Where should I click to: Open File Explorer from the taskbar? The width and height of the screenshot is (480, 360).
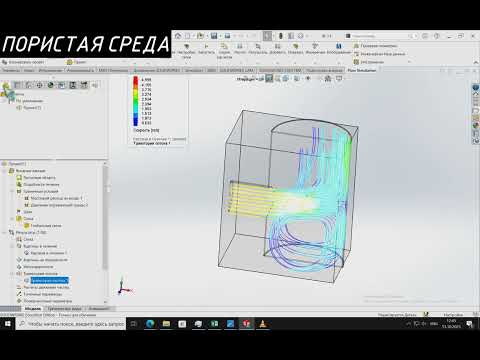click(x=166, y=323)
